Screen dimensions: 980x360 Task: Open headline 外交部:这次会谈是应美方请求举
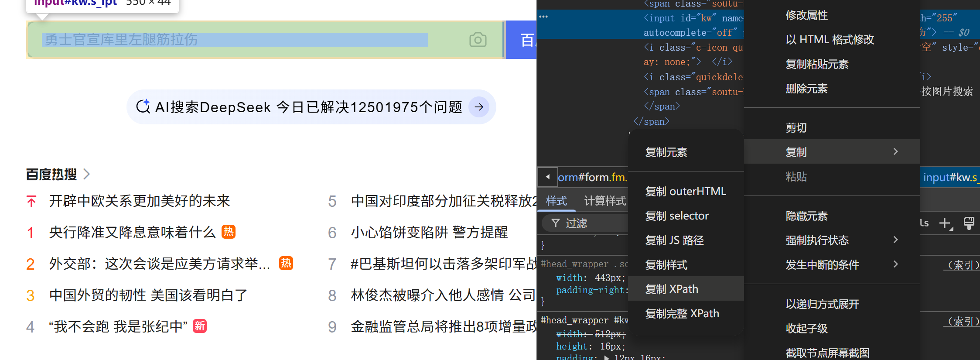tap(160, 264)
